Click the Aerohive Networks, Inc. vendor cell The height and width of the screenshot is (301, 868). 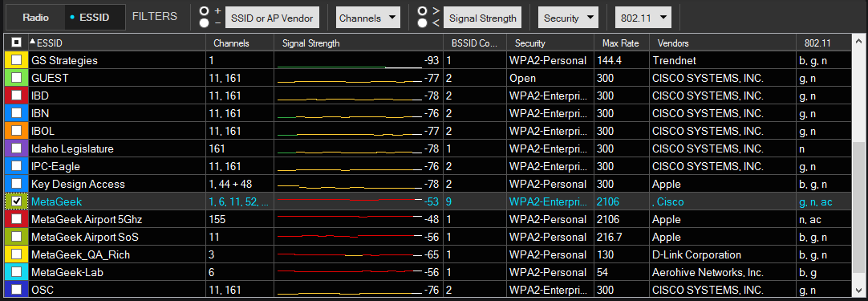click(723, 273)
